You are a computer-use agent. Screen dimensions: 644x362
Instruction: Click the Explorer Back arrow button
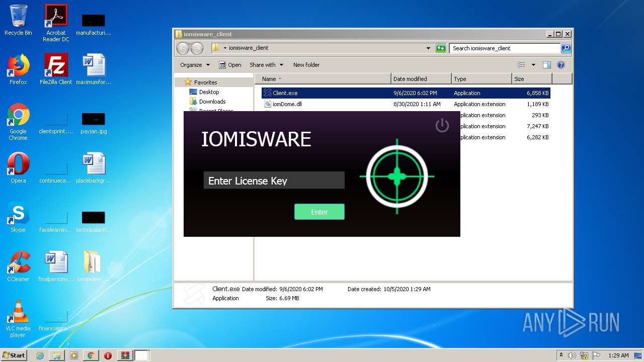pos(183,48)
